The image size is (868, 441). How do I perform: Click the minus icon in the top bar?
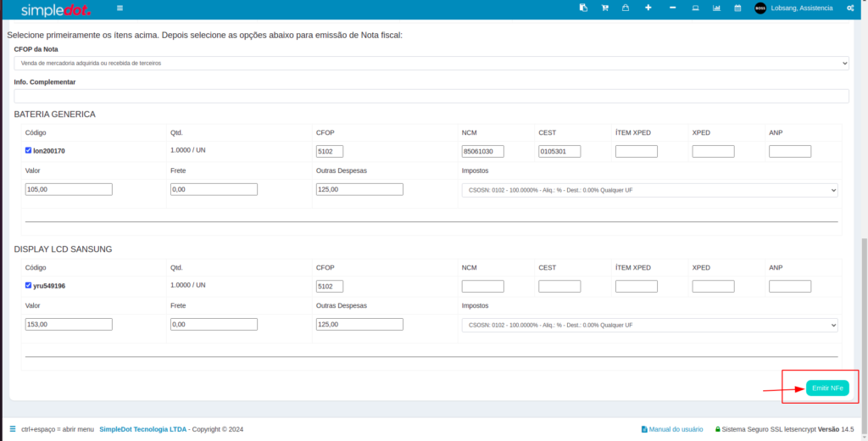(672, 8)
